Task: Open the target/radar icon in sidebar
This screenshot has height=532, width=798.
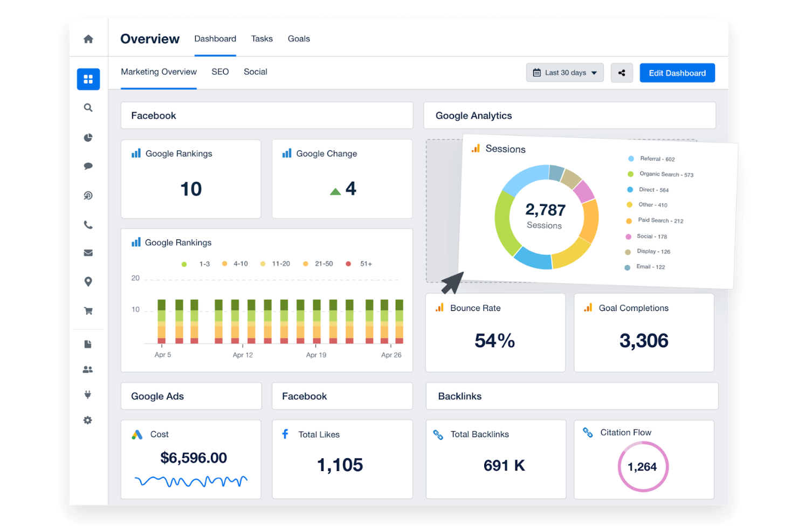Action: click(x=88, y=195)
